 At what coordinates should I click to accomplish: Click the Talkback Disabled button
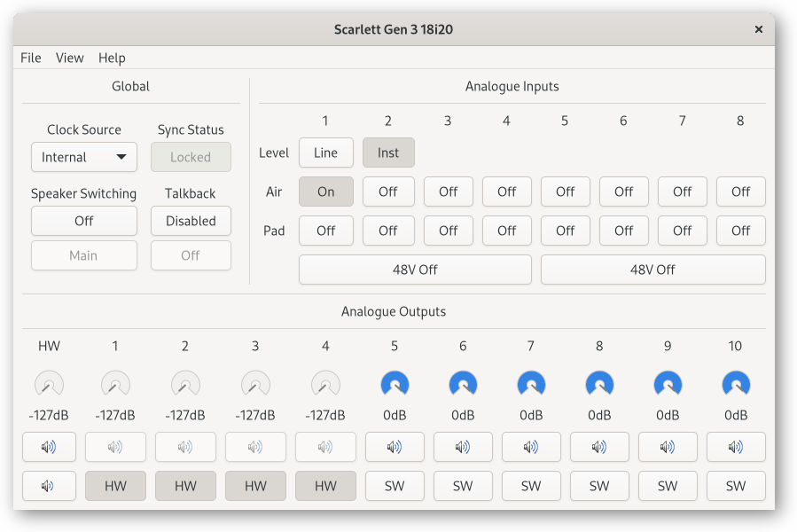tap(191, 221)
